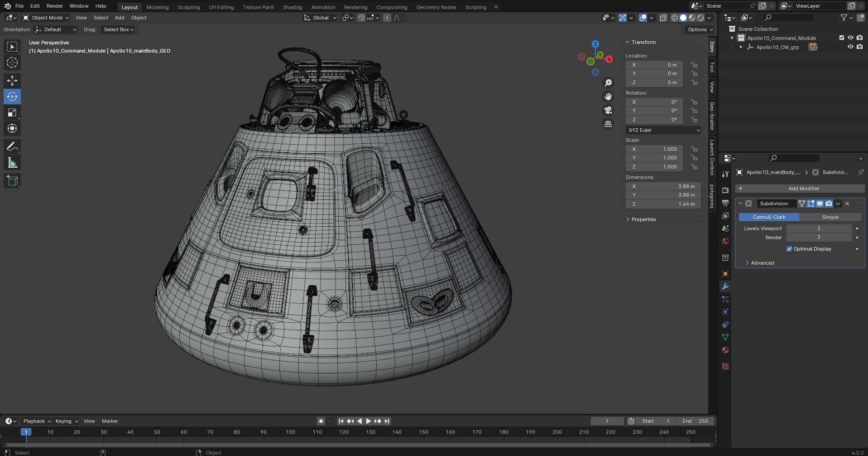
Task: Toggle snapping magnet icon
Action: click(361, 18)
